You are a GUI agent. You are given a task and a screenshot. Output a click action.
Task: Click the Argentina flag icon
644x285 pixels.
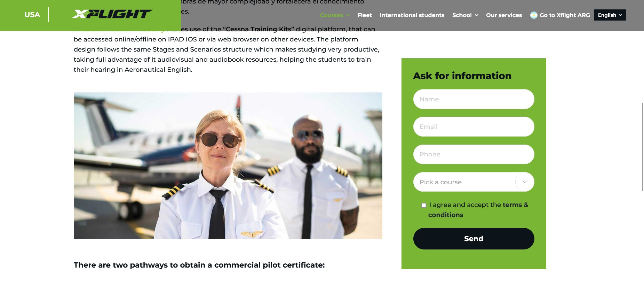[534, 15]
